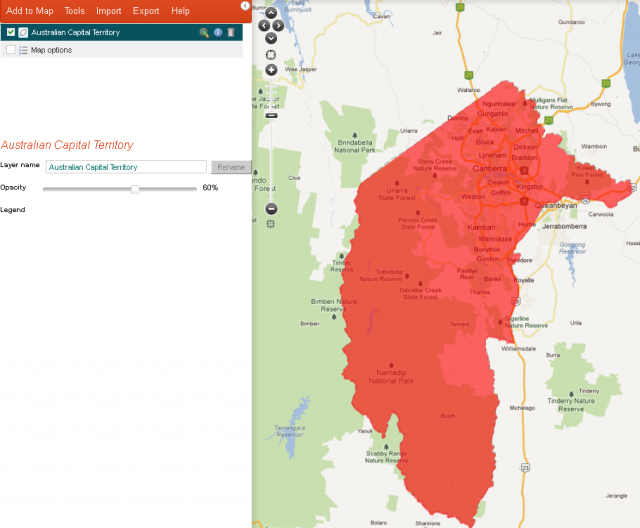The height and width of the screenshot is (528, 640).
Task: Pan the map left
Action: click(x=263, y=25)
